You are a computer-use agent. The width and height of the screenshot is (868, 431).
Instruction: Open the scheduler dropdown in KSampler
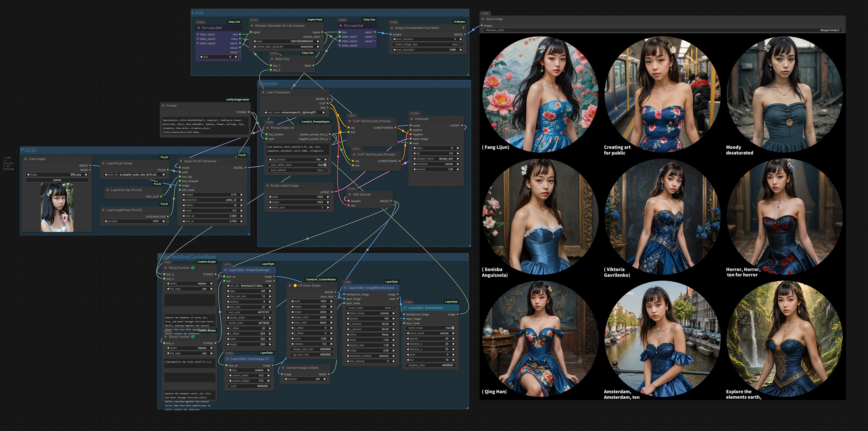436,164
